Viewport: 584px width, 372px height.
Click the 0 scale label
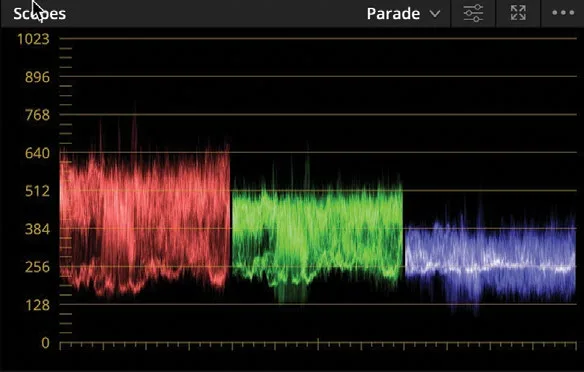pos(45,343)
